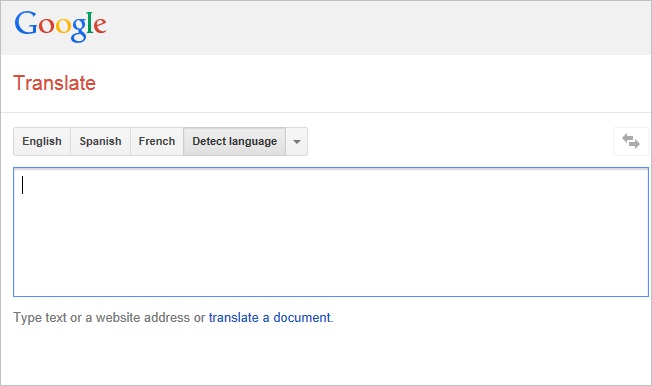Select English as source language

(42, 141)
